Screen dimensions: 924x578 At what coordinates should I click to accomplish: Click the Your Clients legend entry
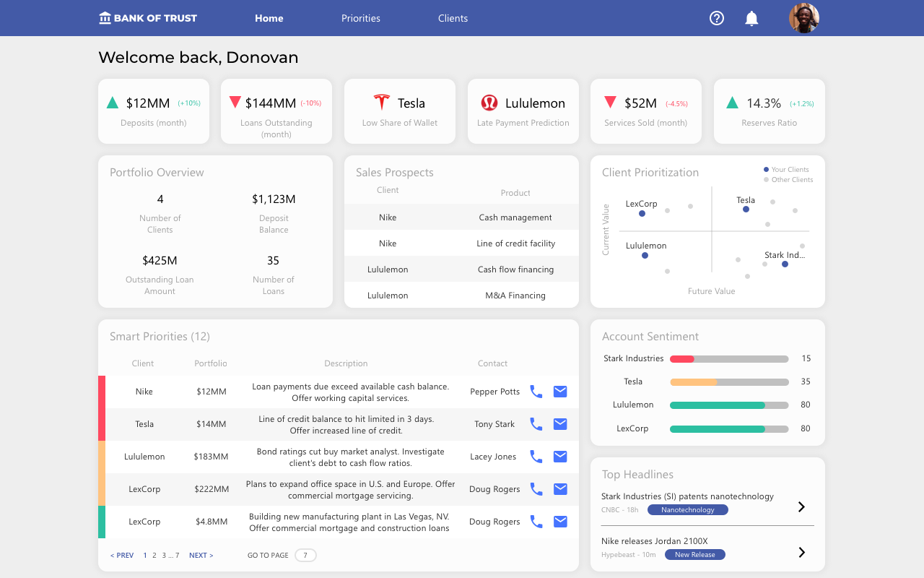787,170
